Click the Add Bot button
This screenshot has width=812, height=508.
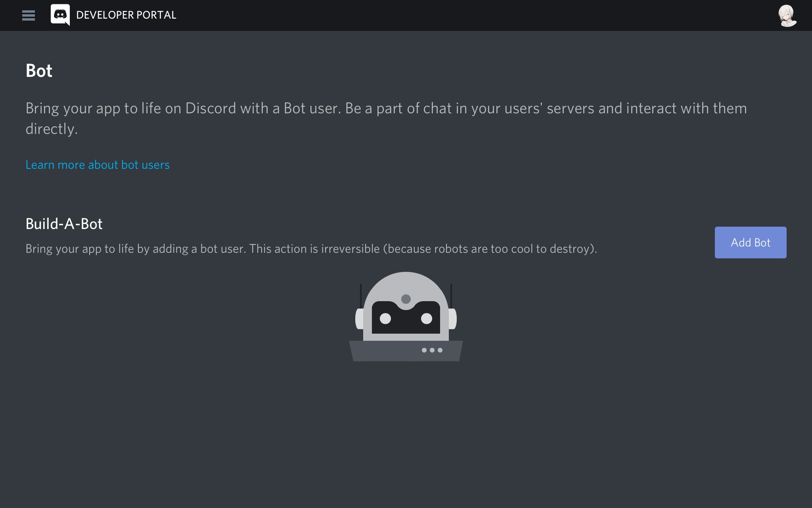coord(751,243)
